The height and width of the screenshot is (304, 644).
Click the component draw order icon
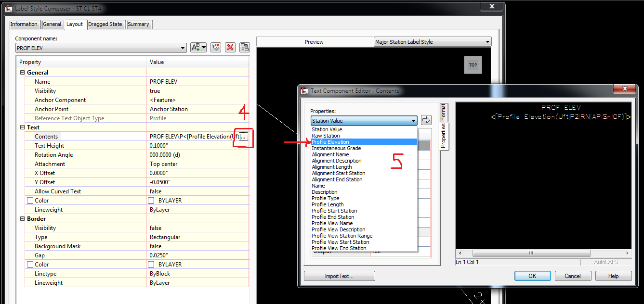pyautogui.click(x=245, y=47)
